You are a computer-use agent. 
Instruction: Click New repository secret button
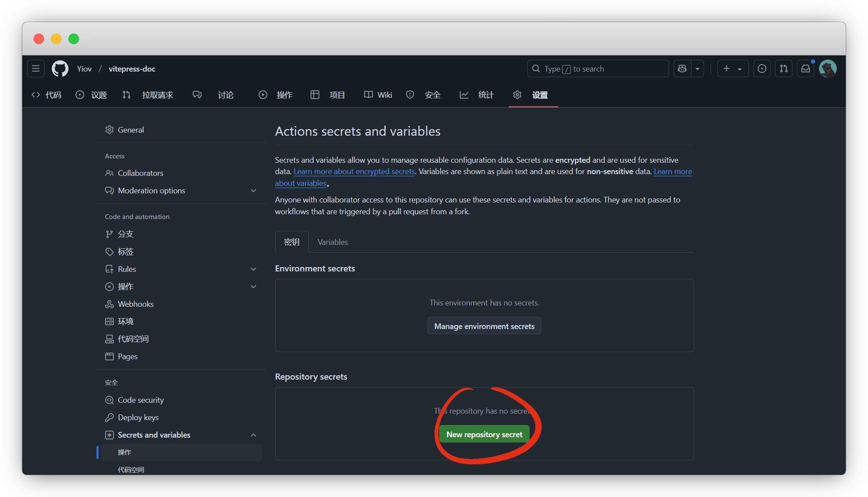pos(484,434)
